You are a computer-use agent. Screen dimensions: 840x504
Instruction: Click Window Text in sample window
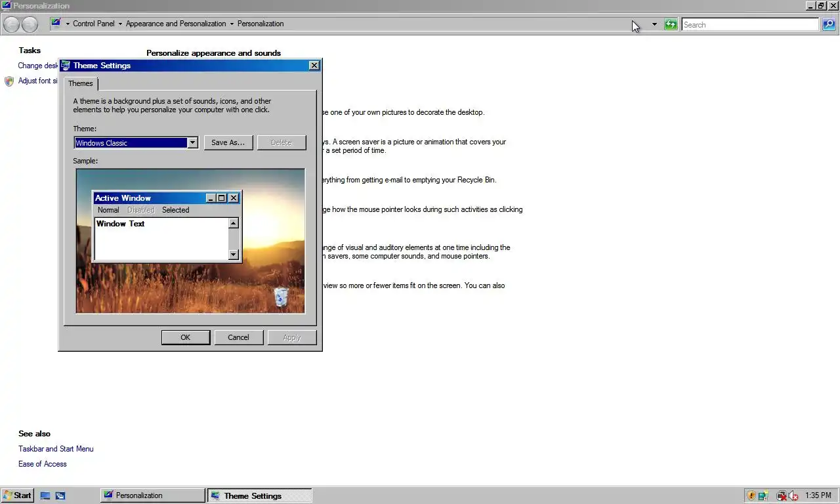[x=121, y=224]
